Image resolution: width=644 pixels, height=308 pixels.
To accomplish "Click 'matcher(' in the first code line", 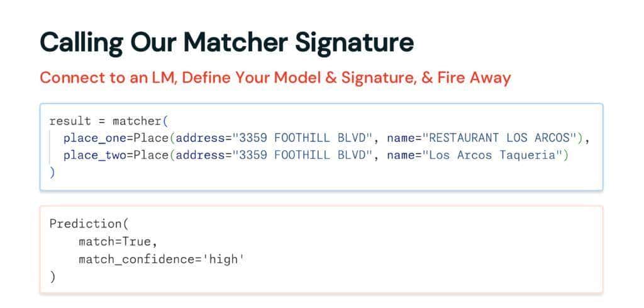I will 141,120.
